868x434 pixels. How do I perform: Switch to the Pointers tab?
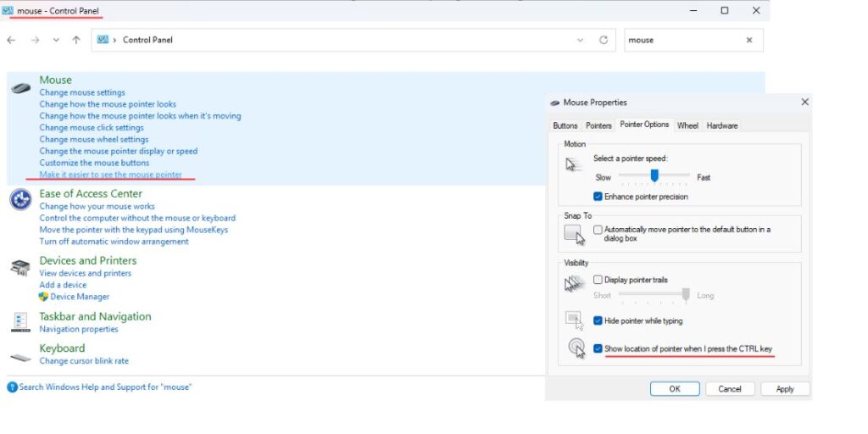pyautogui.click(x=598, y=125)
